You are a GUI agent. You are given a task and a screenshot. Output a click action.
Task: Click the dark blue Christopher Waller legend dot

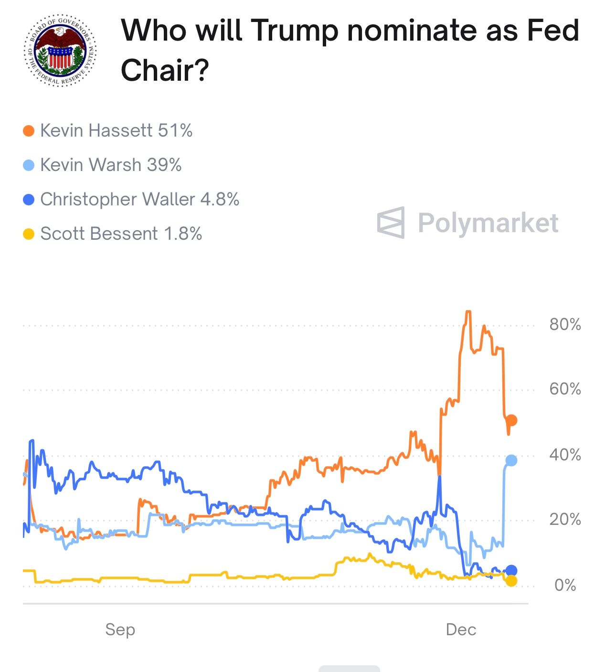point(29,200)
